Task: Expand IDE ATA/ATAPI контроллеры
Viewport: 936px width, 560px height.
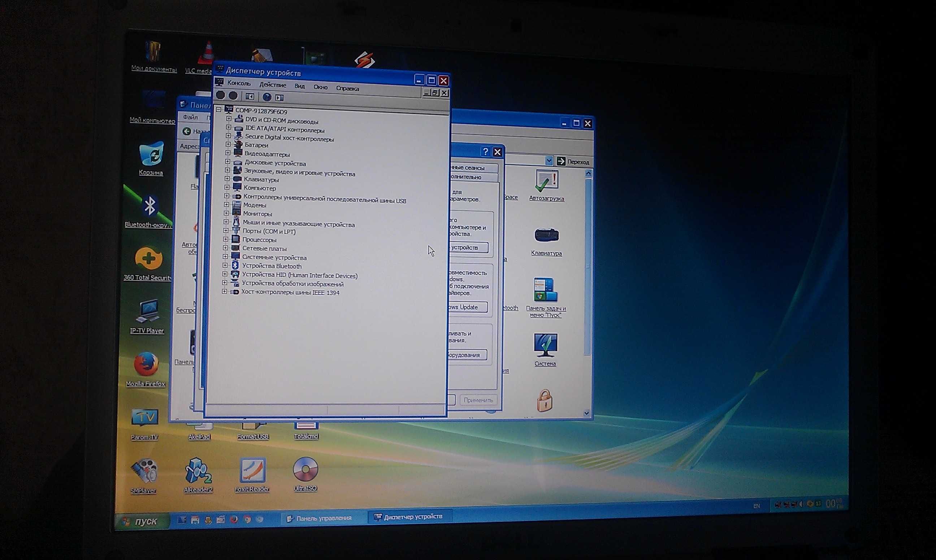Action: click(x=228, y=127)
